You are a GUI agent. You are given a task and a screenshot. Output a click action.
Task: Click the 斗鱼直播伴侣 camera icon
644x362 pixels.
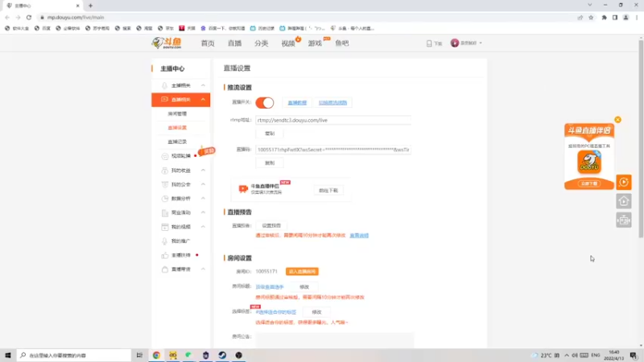[x=243, y=188]
